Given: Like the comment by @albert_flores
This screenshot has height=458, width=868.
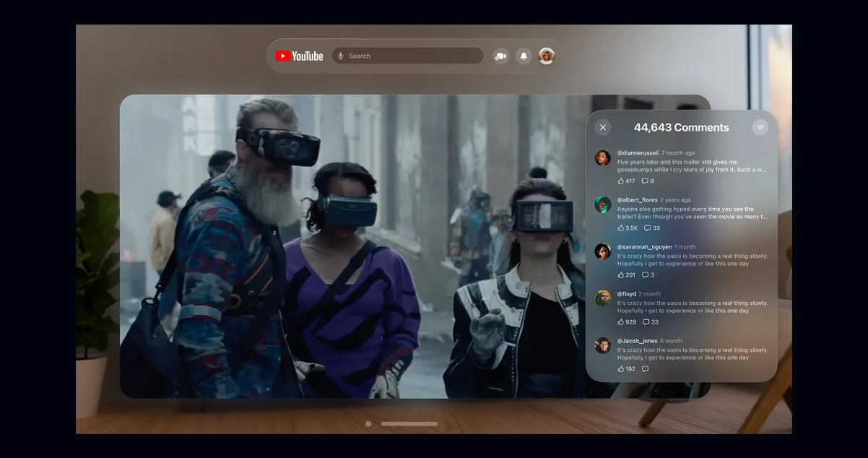Looking at the screenshot, I should click(621, 228).
